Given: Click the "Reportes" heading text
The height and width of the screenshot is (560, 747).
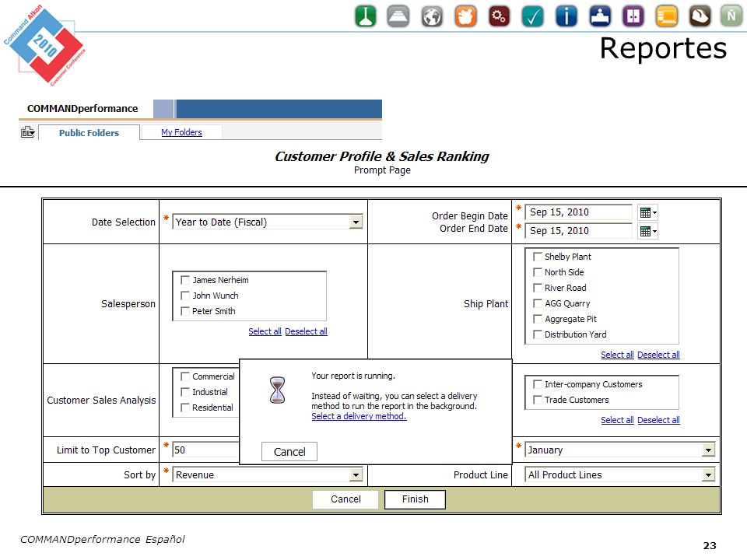Looking at the screenshot, I should (663, 48).
